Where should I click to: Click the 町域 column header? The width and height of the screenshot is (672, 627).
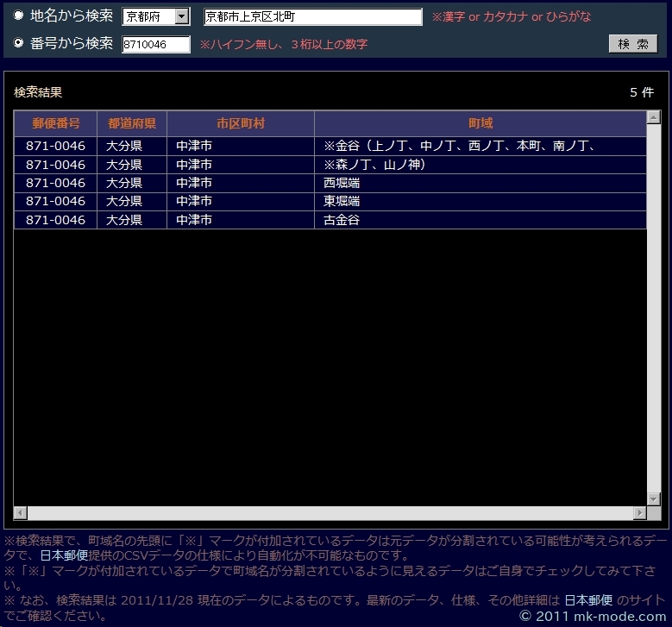tap(480, 123)
